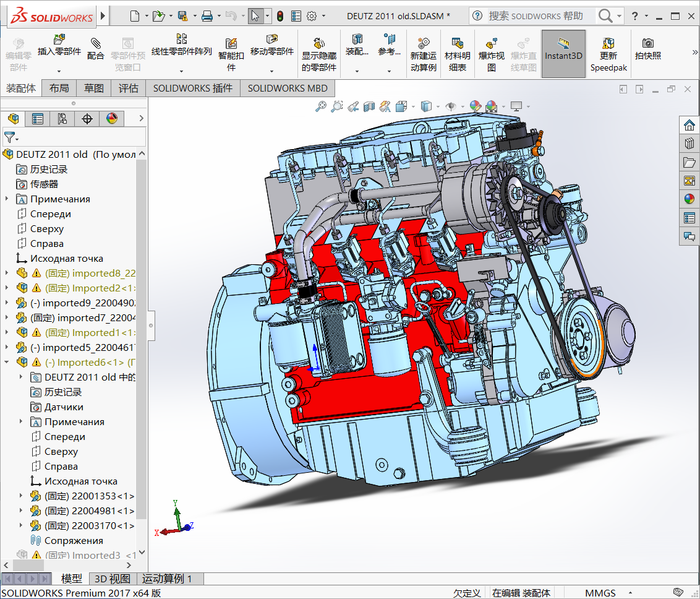Open the DimXpertManager crosshair tab icon
Image resolution: width=700 pixels, height=599 pixels.
click(x=87, y=118)
